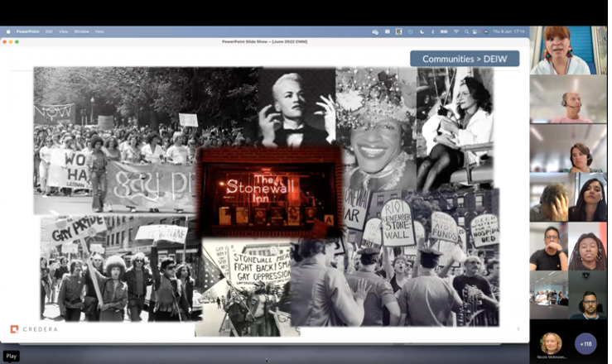Open the Window menu
Image resolution: width=612 pixels, height=364 pixels.
pyautogui.click(x=82, y=31)
